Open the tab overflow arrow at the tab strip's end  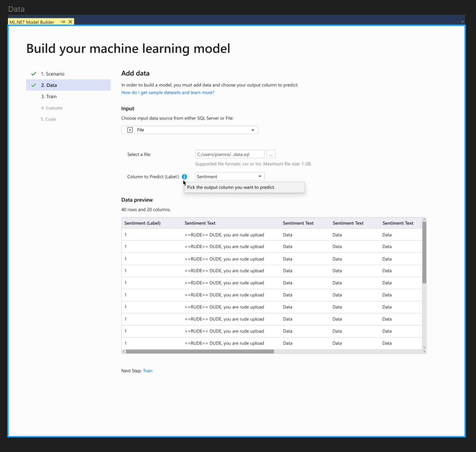(462, 22)
